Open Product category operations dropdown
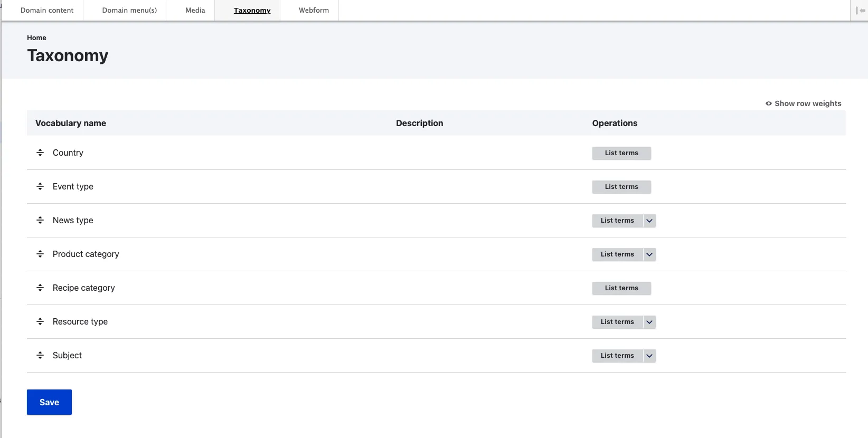The image size is (868, 438). click(x=649, y=254)
